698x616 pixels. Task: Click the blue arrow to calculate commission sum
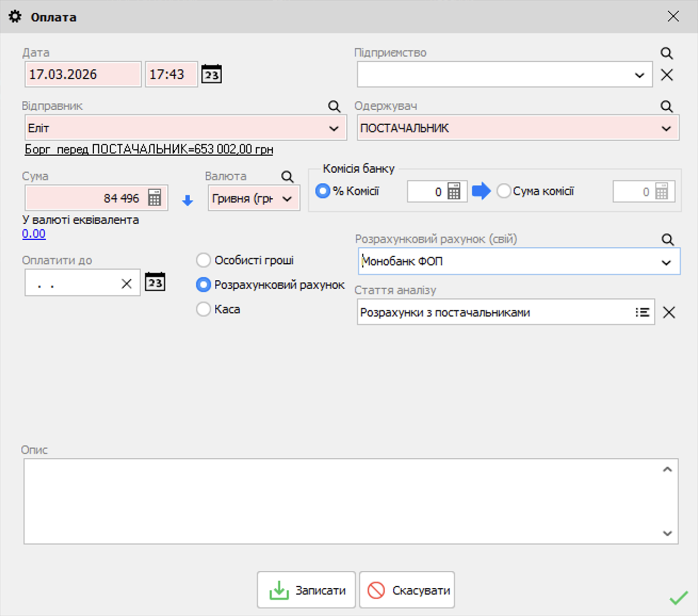click(481, 191)
